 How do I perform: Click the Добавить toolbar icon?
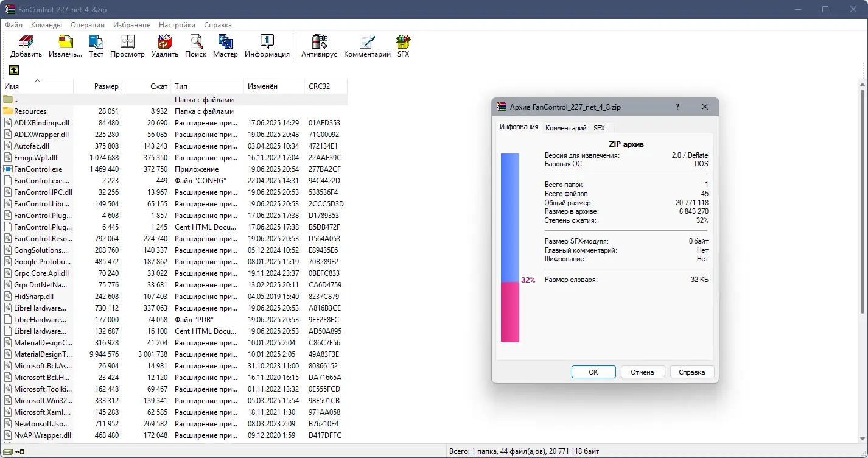[x=26, y=46]
